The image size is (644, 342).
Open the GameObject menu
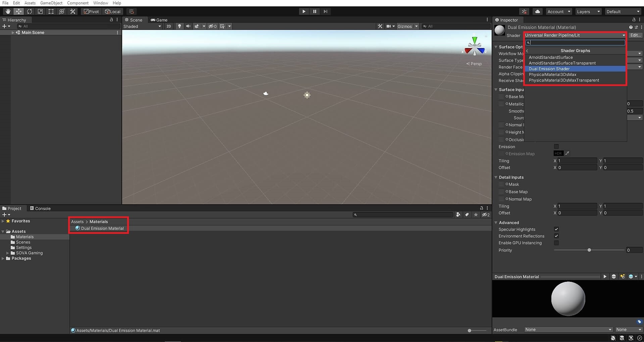click(x=51, y=3)
